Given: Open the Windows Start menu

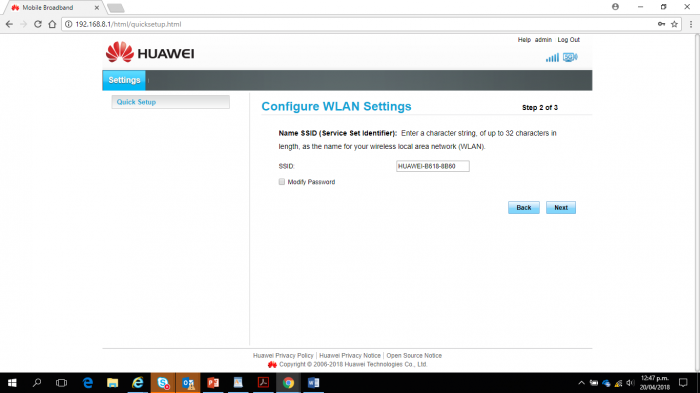Looking at the screenshot, I should coord(12,383).
